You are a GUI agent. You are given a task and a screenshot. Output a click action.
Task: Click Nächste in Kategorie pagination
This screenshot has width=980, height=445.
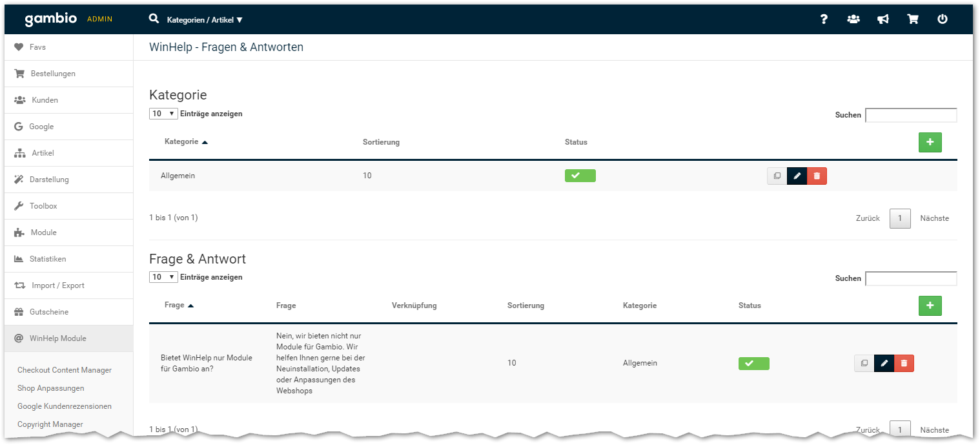935,218
